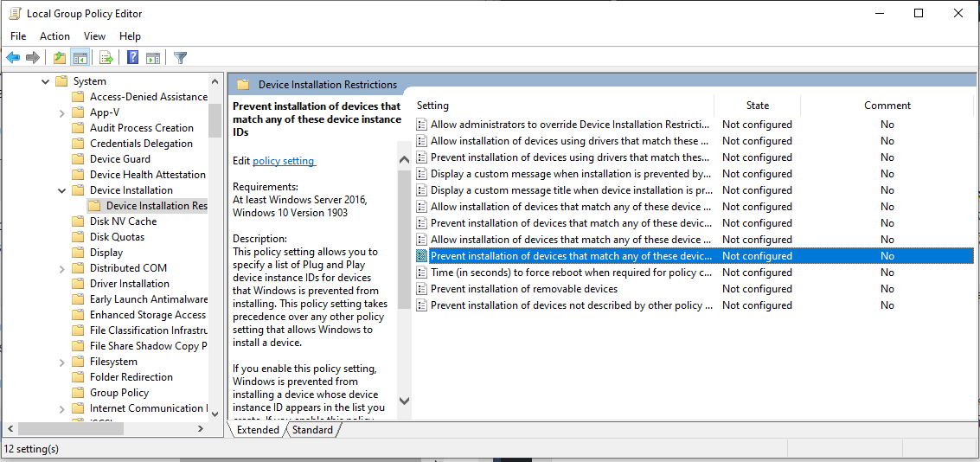Click the Device Guard folder icon

tap(78, 159)
